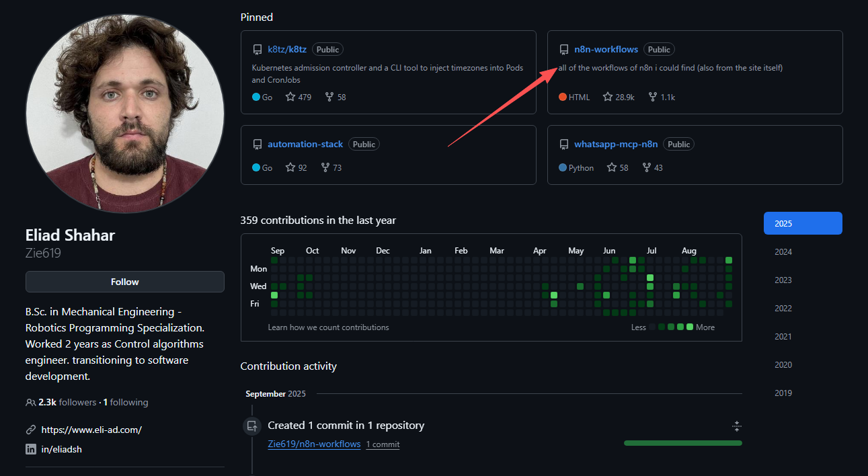The image size is (868, 476).
Task: View the 58 forks of k8tz
Action: [x=335, y=97]
